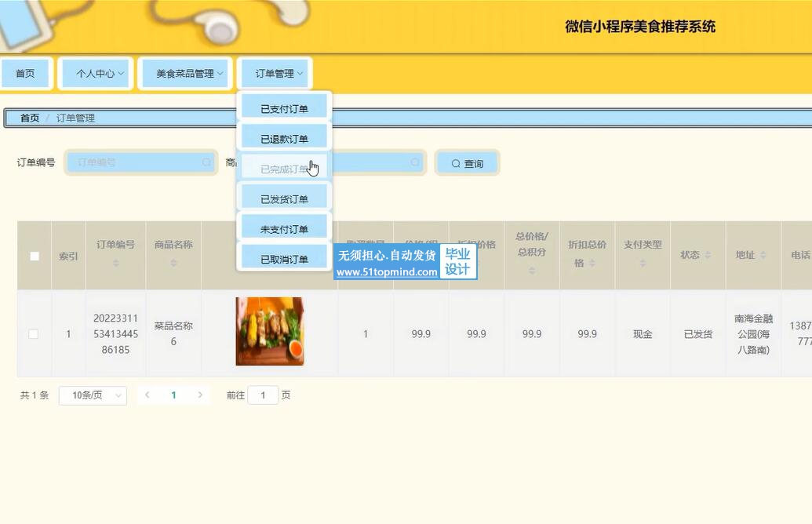Check the checkbox for order row 1
This screenshot has height=524, width=812.
[34, 334]
